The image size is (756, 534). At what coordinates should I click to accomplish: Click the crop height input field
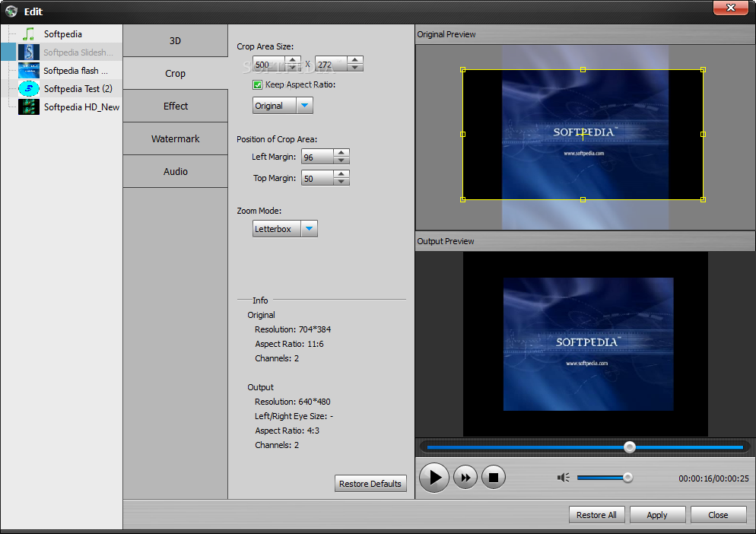[x=332, y=64]
